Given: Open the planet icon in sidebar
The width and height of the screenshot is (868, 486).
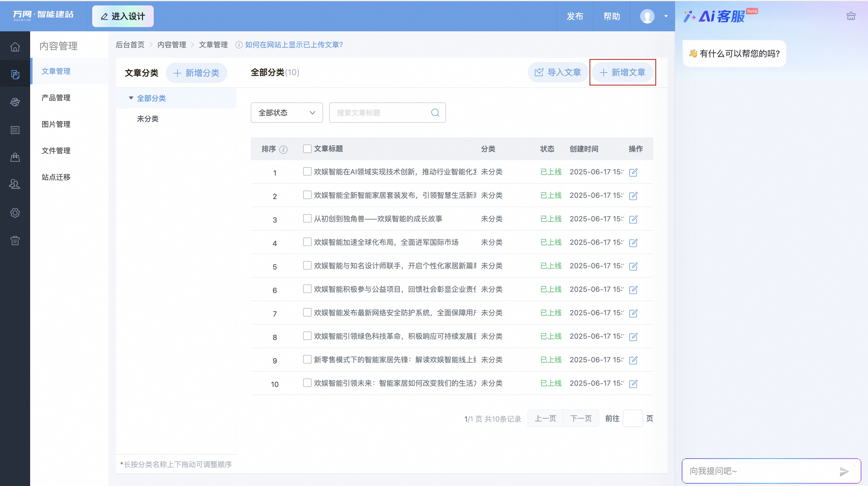Looking at the screenshot, I should pyautogui.click(x=15, y=102).
